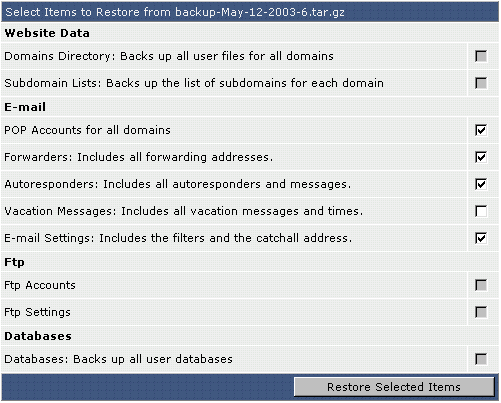Select the Ftp Accounts checkbox
Screen dimensions: 501x403
pyautogui.click(x=481, y=285)
